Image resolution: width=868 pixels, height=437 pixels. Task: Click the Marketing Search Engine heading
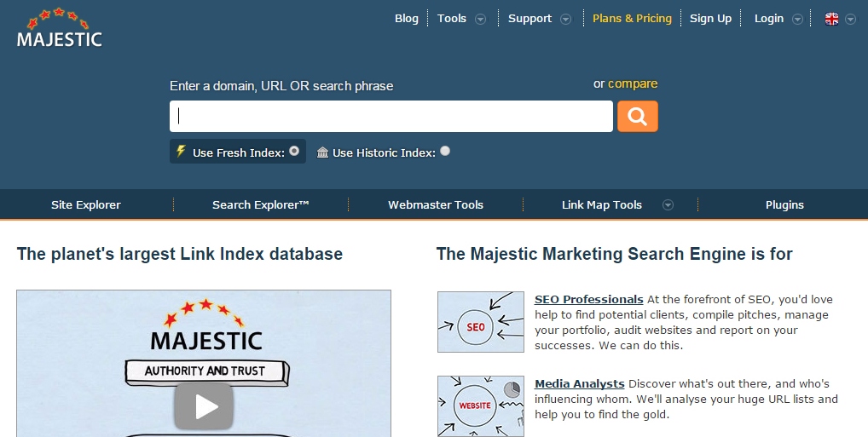click(615, 254)
